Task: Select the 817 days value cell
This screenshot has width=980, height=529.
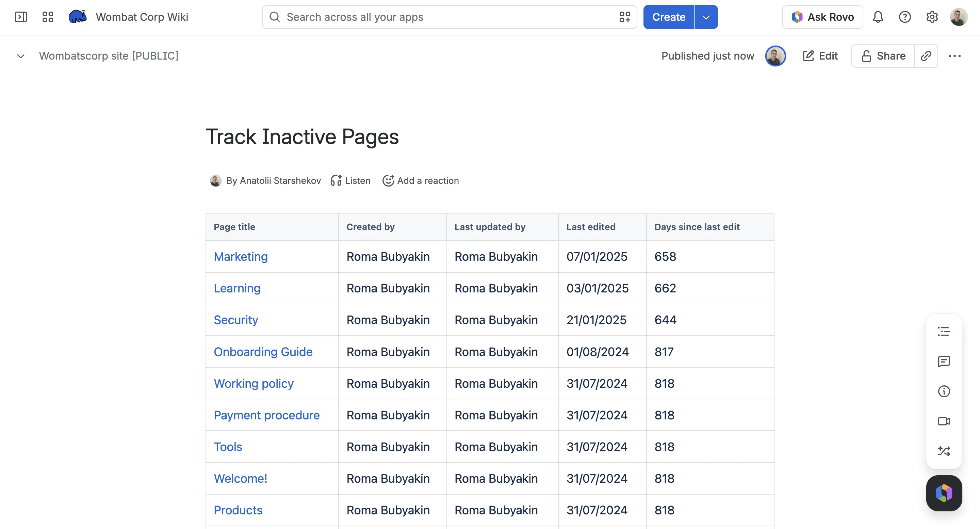Action: tap(710, 352)
